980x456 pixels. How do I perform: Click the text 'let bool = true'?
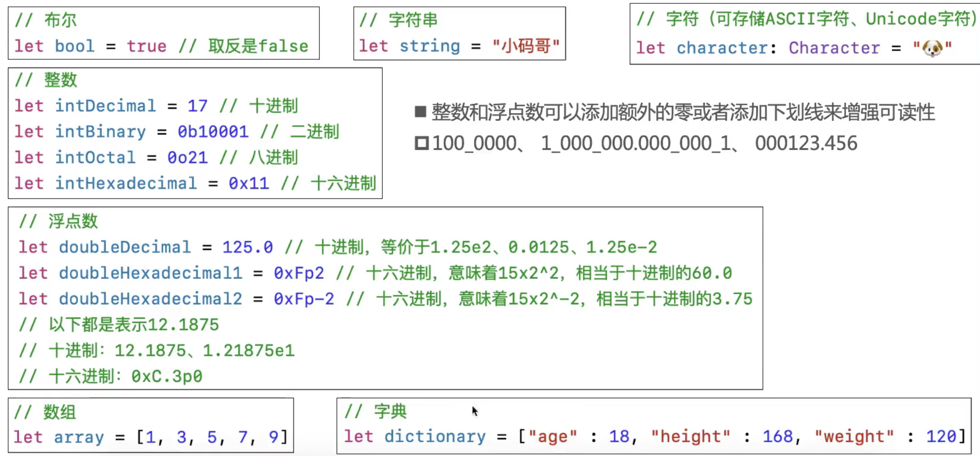pos(90,46)
